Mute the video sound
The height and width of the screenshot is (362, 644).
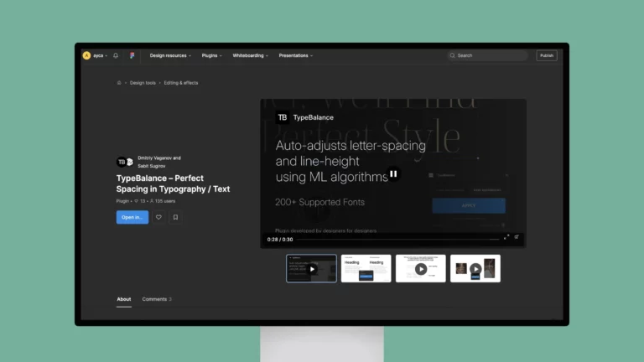pyautogui.click(x=517, y=238)
